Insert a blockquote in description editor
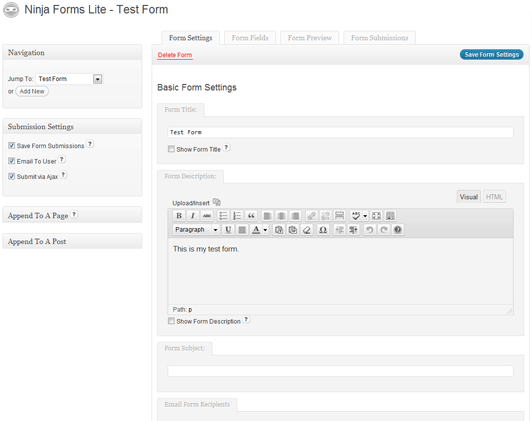 [251, 216]
